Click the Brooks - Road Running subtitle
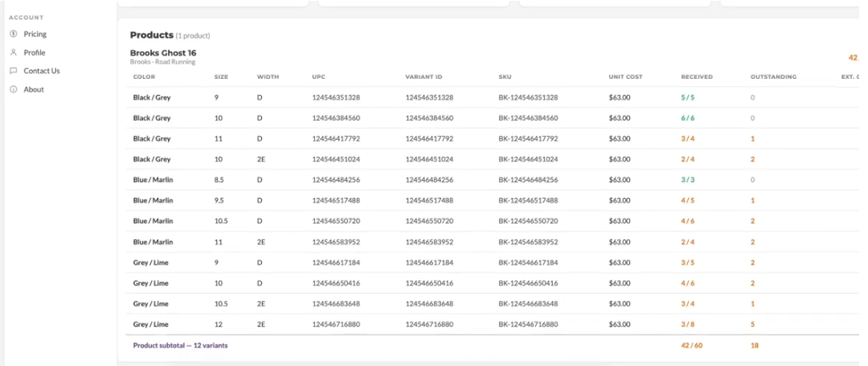This screenshot has width=868, height=366. 162,62
